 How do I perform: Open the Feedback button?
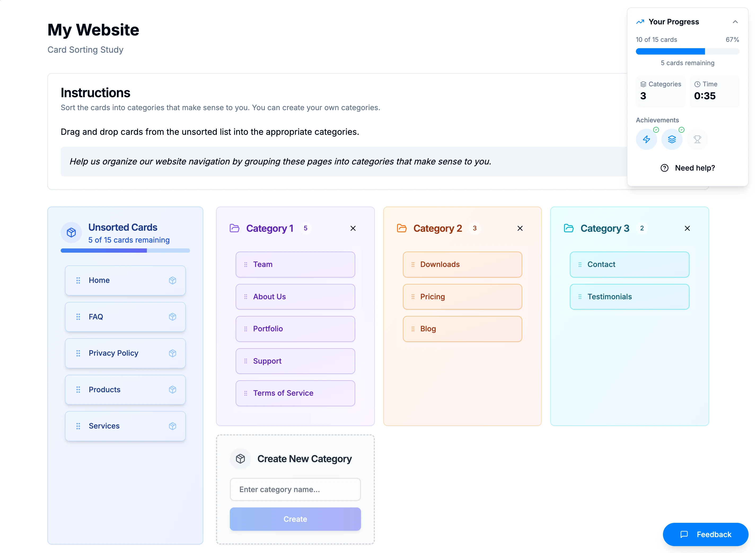tap(705, 534)
